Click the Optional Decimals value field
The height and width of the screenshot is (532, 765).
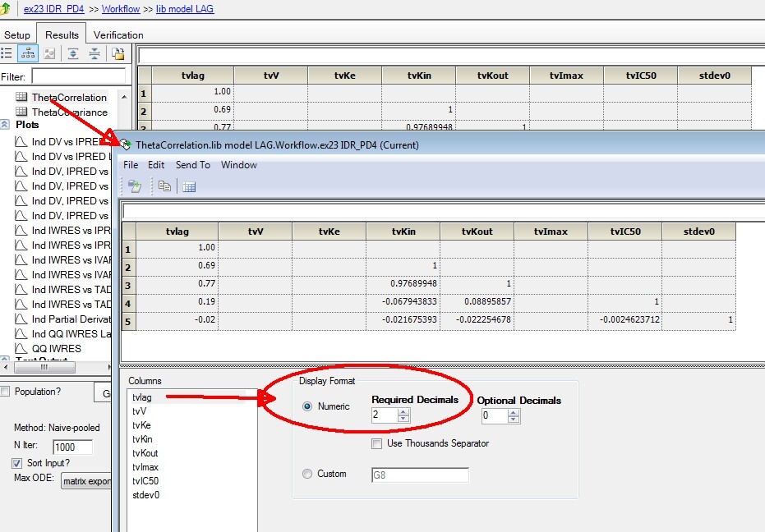point(494,415)
